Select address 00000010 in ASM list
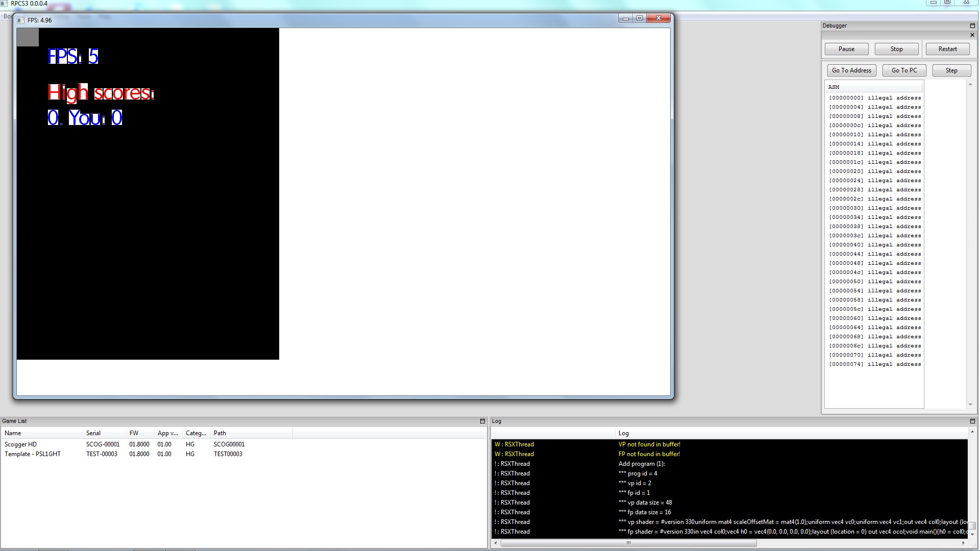This screenshot has width=980, height=551. click(x=874, y=135)
